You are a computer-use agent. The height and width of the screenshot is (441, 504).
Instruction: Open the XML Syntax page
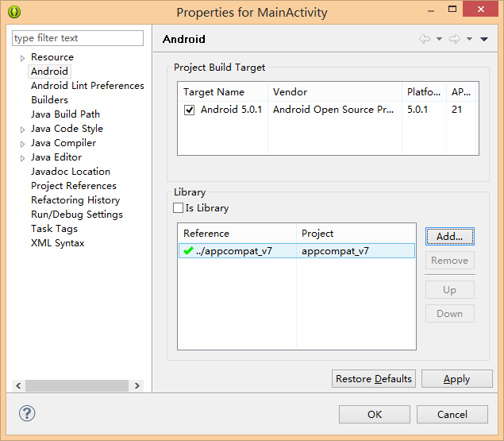[x=57, y=243]
